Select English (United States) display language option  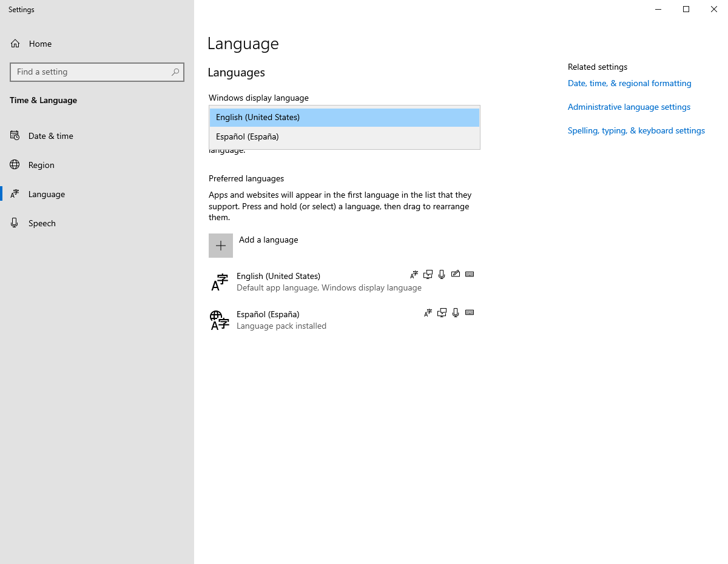[344, 117]
